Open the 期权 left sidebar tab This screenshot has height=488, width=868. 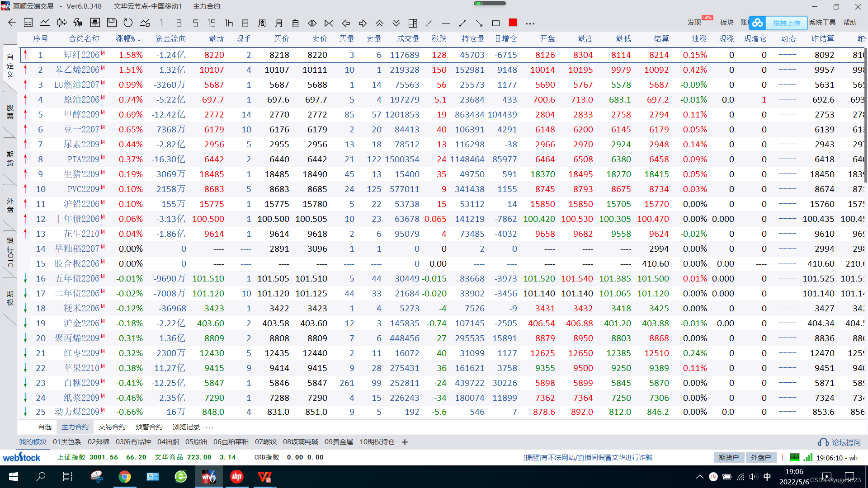(10, 298)
